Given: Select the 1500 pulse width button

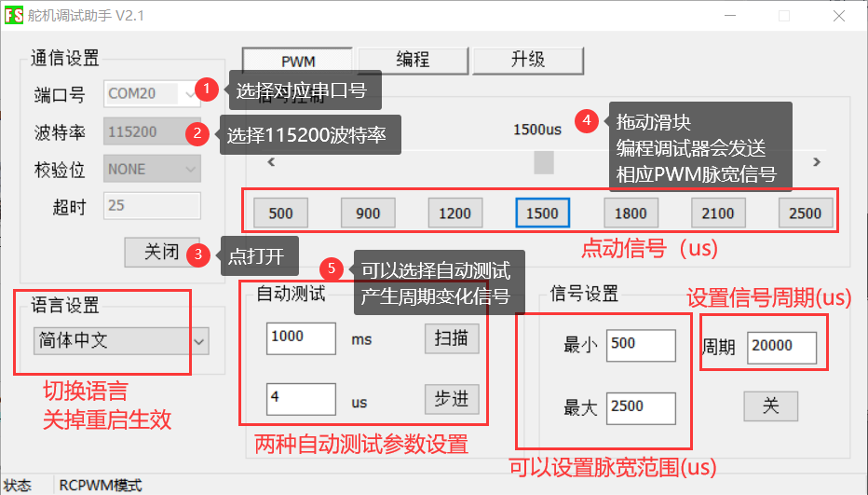Looking at the screenshot, I should (x=542, y=213).
